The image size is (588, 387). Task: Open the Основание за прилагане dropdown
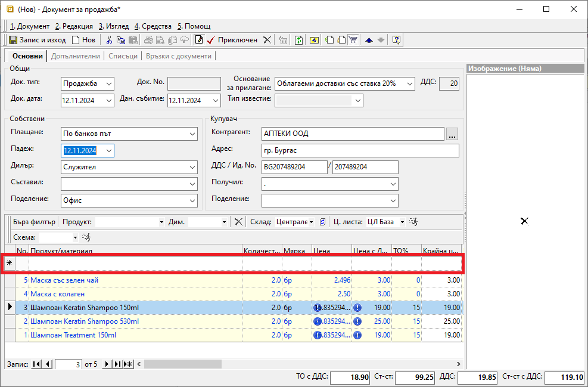coord(410,83)
